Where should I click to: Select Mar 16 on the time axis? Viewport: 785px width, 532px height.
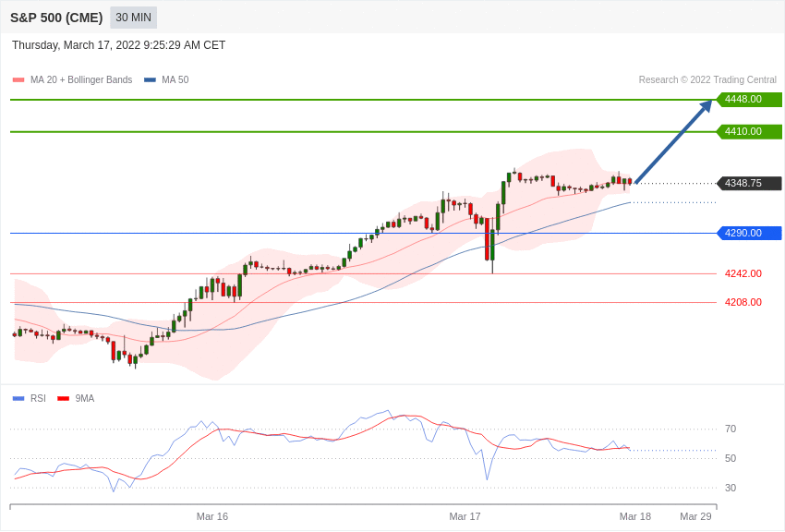coord(212,516)
